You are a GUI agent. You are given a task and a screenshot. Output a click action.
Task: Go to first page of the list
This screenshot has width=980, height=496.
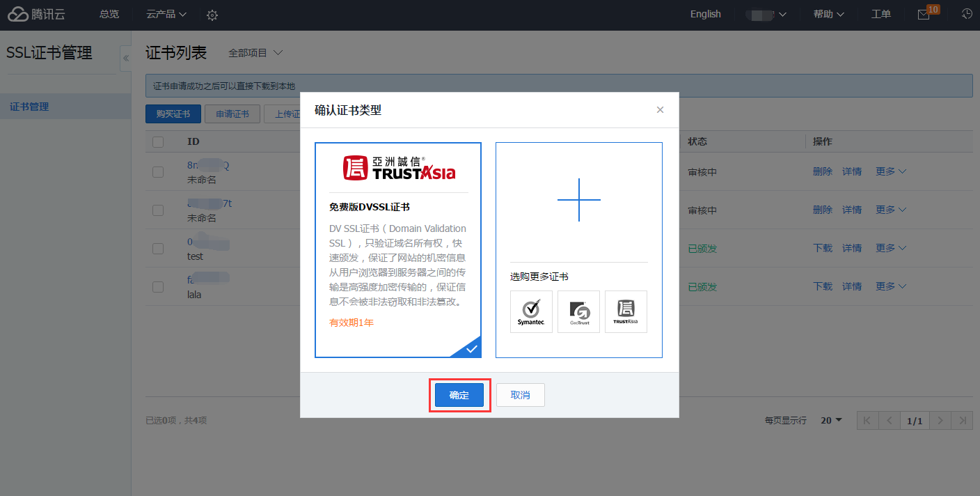tap(867, 421)
